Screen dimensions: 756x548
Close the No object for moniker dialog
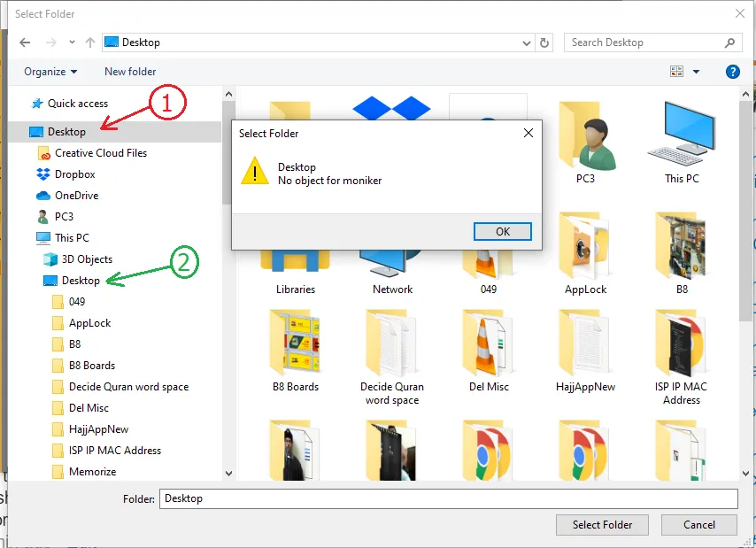pyautogui.click(x=528, y=133)
